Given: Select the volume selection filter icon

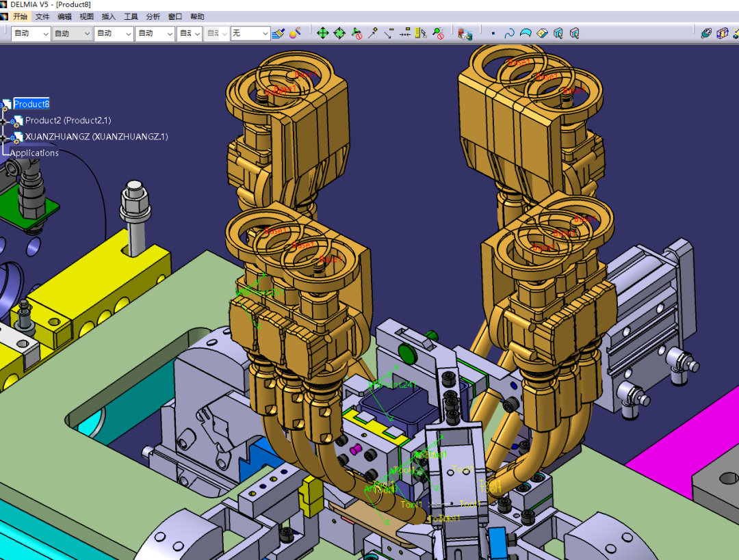Looking at the screenshot, I should 542,34.
